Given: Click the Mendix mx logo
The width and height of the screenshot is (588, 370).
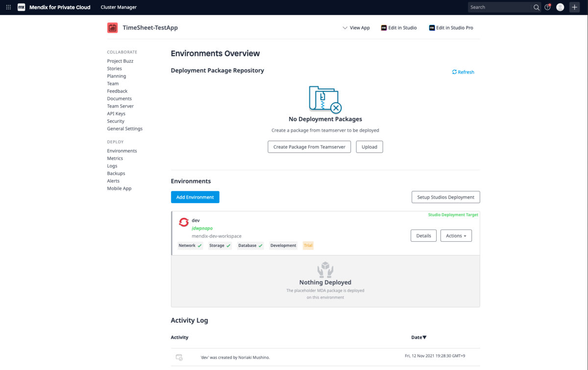Looking at the screenshot, I should point(21,7).
